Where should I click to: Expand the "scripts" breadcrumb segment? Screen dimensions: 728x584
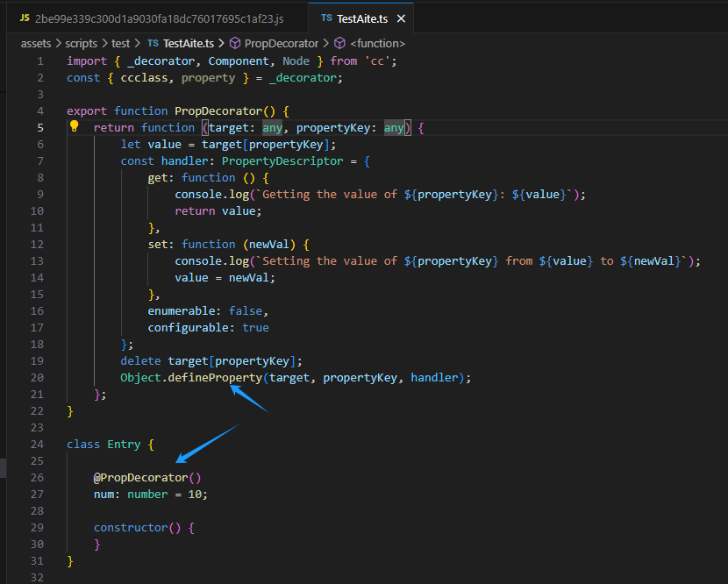[x=82, y=43]
